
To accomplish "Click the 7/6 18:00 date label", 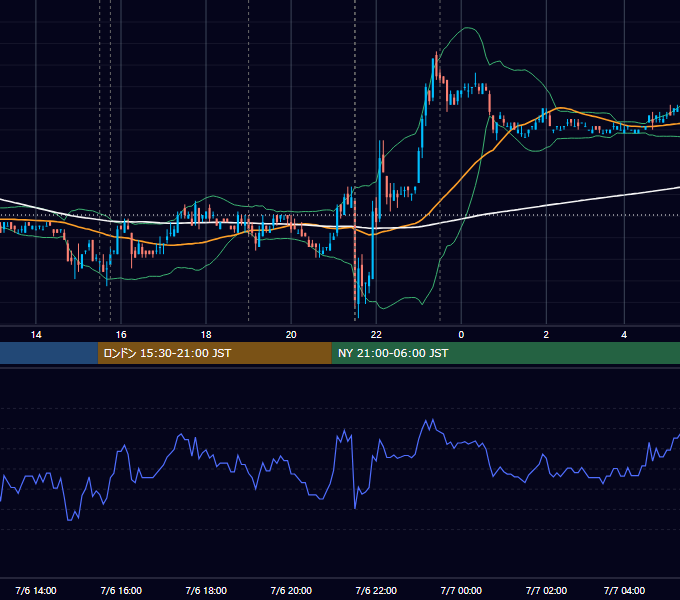I will (206, 590).
